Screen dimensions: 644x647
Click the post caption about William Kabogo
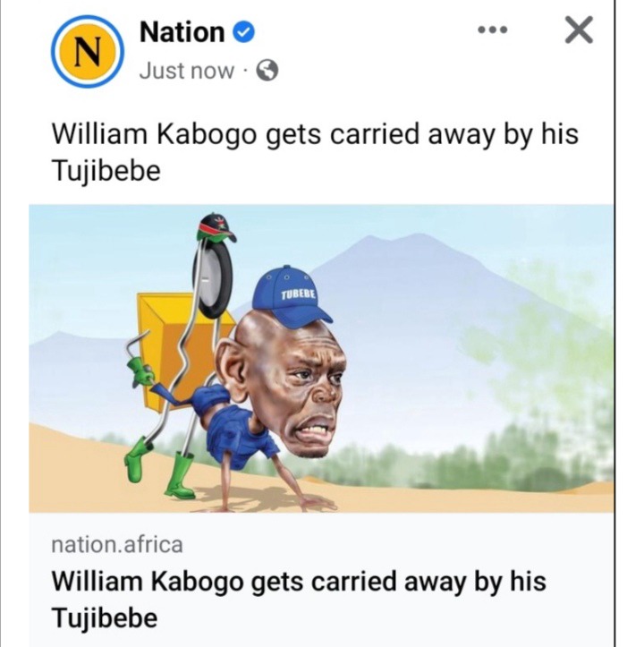pyautogui.click(x=315, y=152)
